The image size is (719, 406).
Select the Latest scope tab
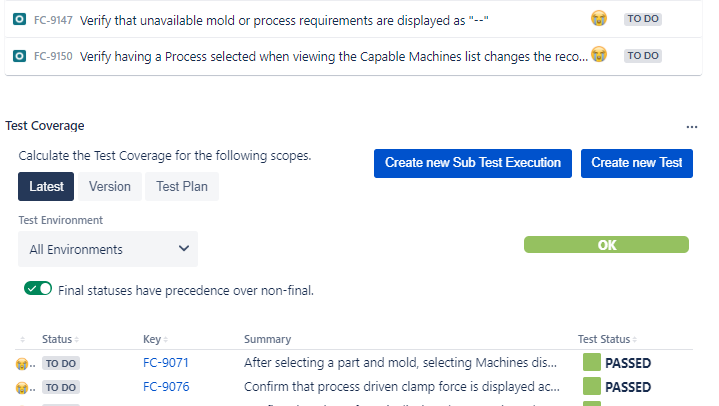click(x=46, y=186)
